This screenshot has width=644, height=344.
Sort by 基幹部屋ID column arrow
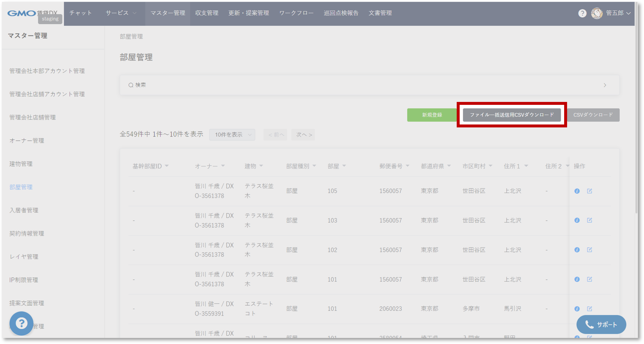point(167,166)
